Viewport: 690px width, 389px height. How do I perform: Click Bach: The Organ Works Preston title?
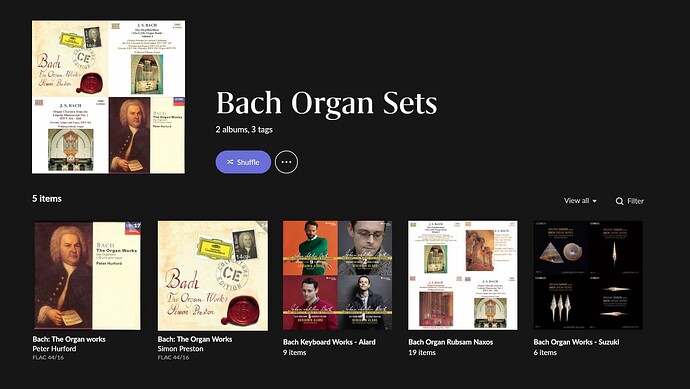pyautogui.click(x=195, y=339)
